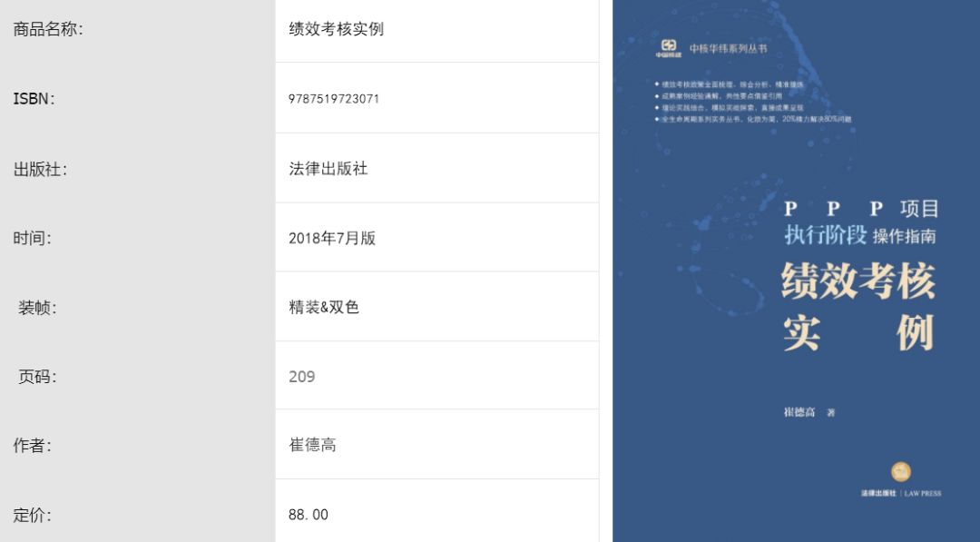
Task: Click the ISBN number 9787519723071
Action: tap(334, 99)
